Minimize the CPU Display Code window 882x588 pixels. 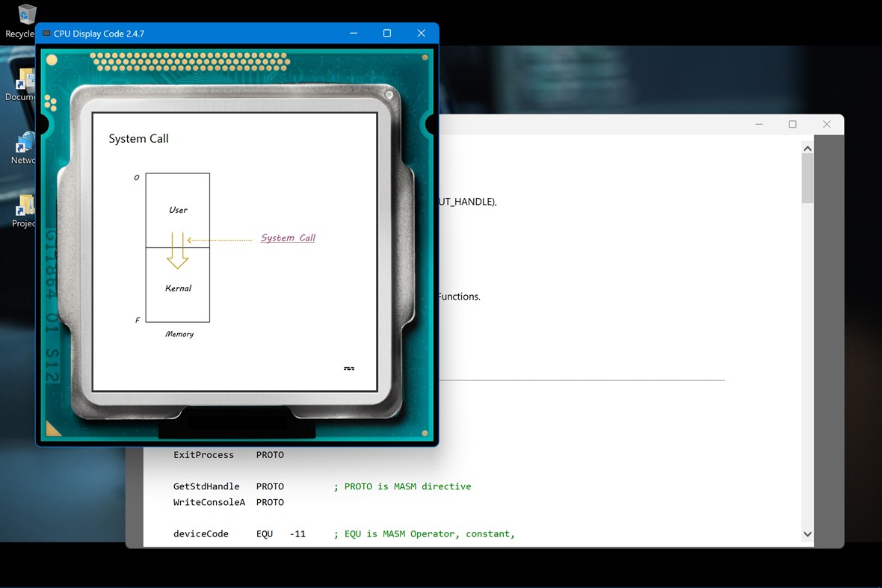click(352, 33)
